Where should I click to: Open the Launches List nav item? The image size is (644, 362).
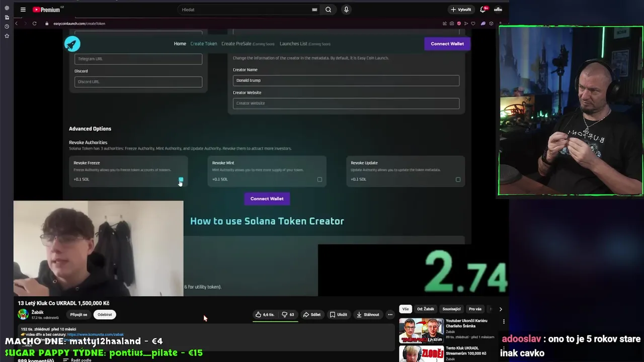point(305,44)
